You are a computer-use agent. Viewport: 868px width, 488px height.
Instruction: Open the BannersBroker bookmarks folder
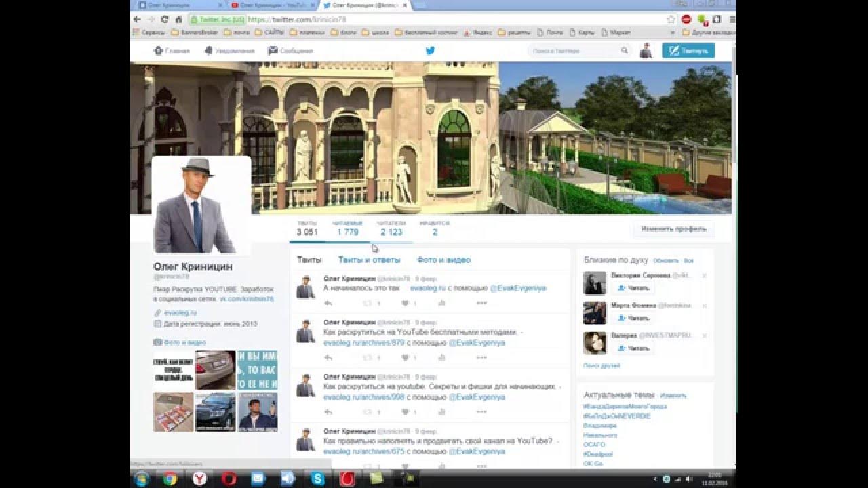[x=195, y=32]
